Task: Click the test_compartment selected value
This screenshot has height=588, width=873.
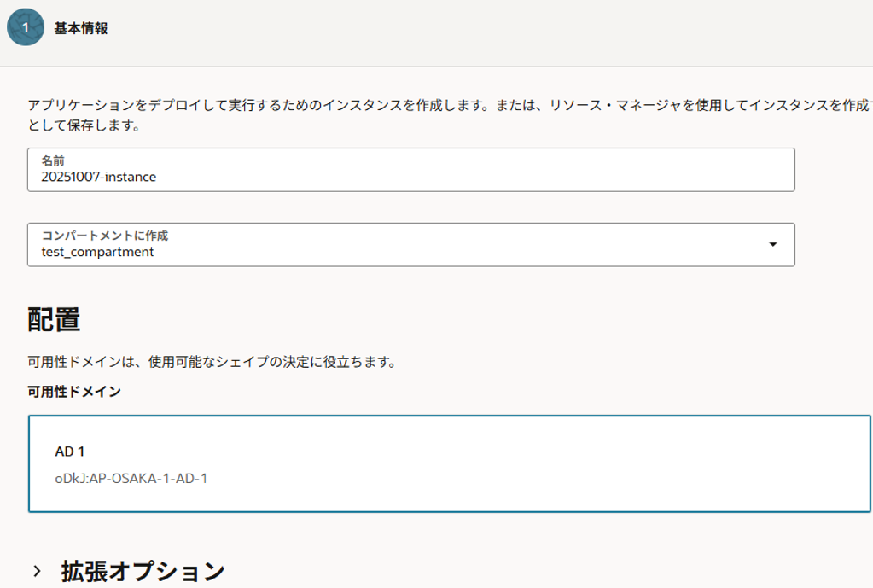Action: click(97, 252)
